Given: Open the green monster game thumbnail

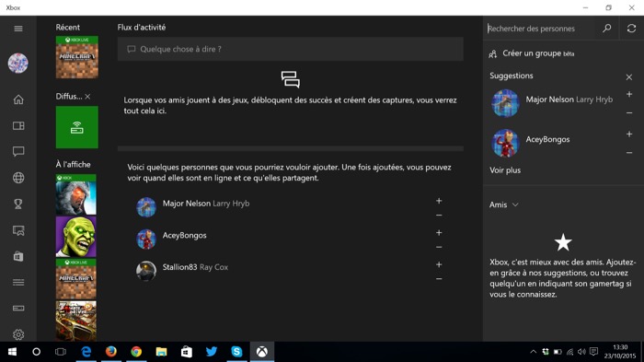Looking at the screenshot, I should tap(76, 237).
